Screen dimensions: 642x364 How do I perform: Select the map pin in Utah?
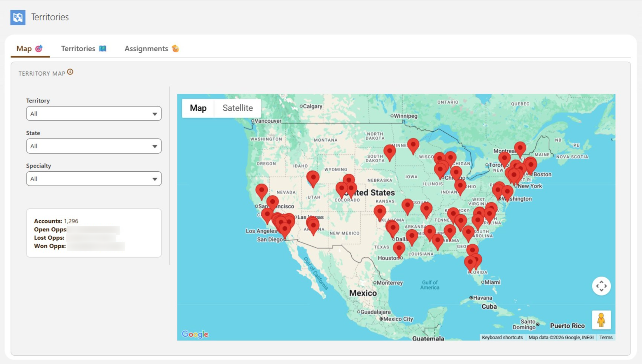coord(313,177)
